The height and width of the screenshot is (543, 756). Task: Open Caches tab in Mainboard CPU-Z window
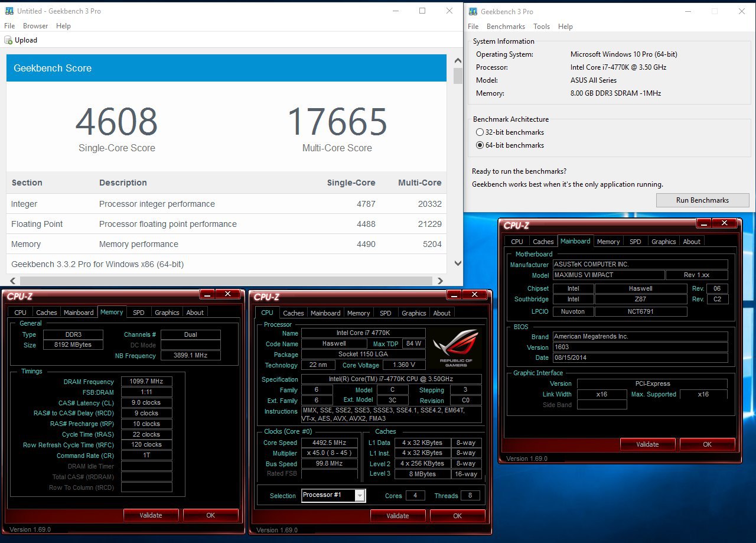[x=543, y=242]
